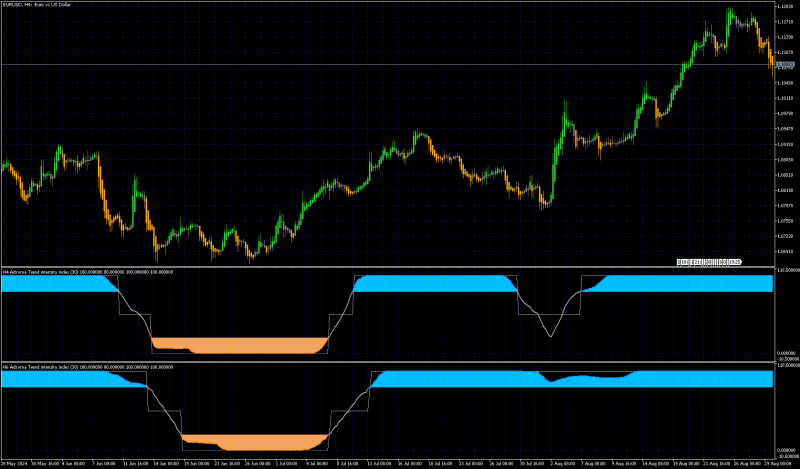Click the 28 May 2024 date label

pyautogui.click(x=14, y=463)
